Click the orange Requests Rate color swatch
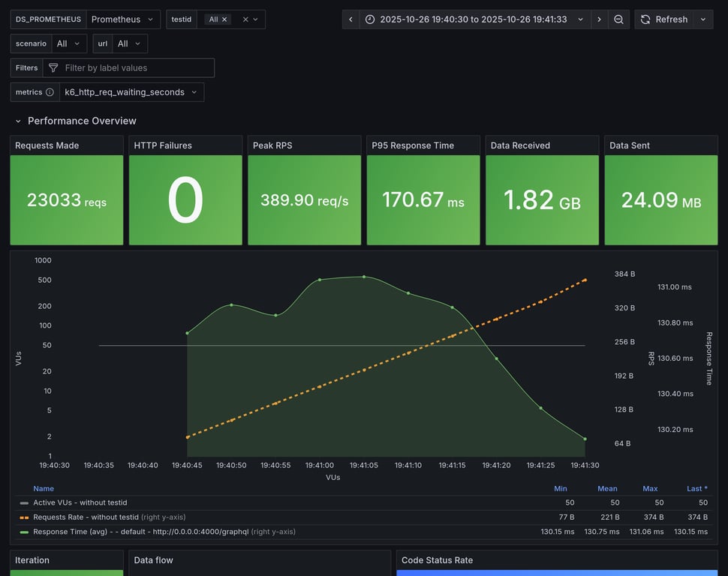This screenshot has height=576, width=728. point(25,517)
